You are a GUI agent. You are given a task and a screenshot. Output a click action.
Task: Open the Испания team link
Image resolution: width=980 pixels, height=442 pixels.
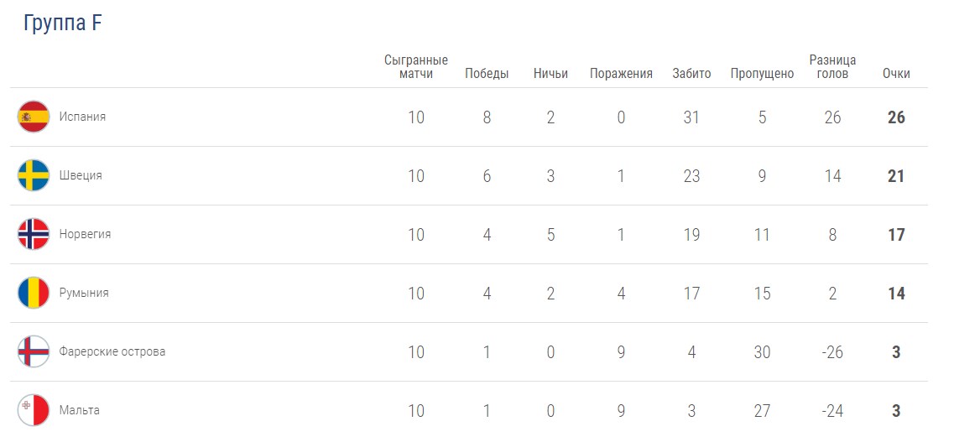pos(82,117)
